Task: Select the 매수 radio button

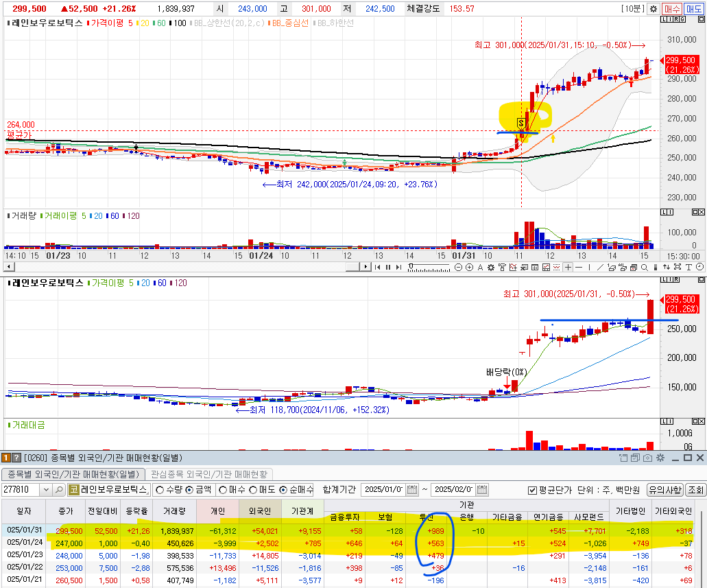Action: pyautogui.click(x=223, y=490)
